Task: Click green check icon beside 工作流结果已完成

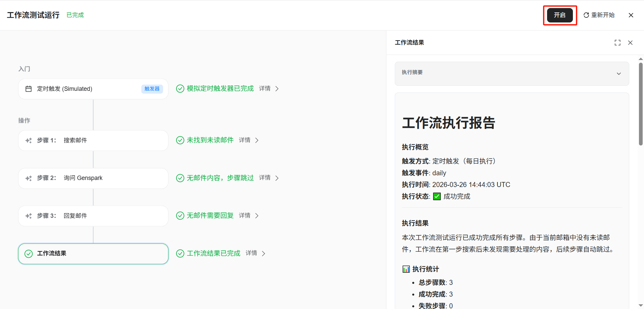Action: [180, 253]
